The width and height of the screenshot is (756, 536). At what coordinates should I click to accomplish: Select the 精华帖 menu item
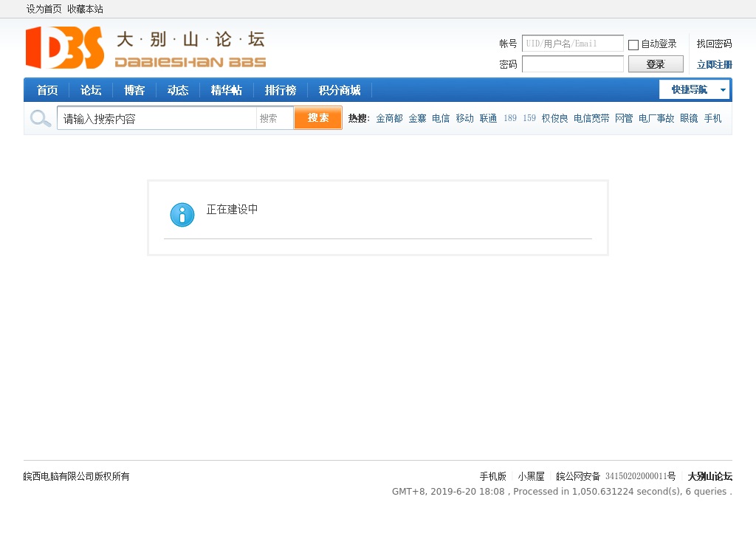click(x=226, y=90)
